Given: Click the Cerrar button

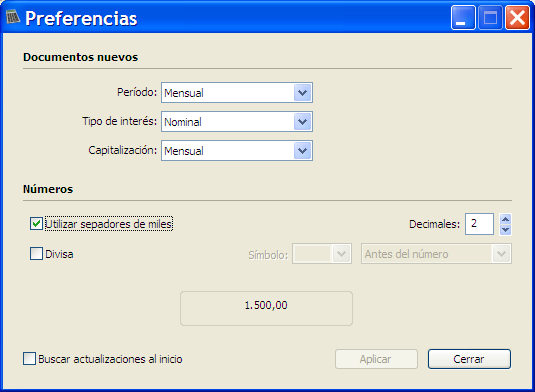Looking at the screenshot, I should 469,359.
